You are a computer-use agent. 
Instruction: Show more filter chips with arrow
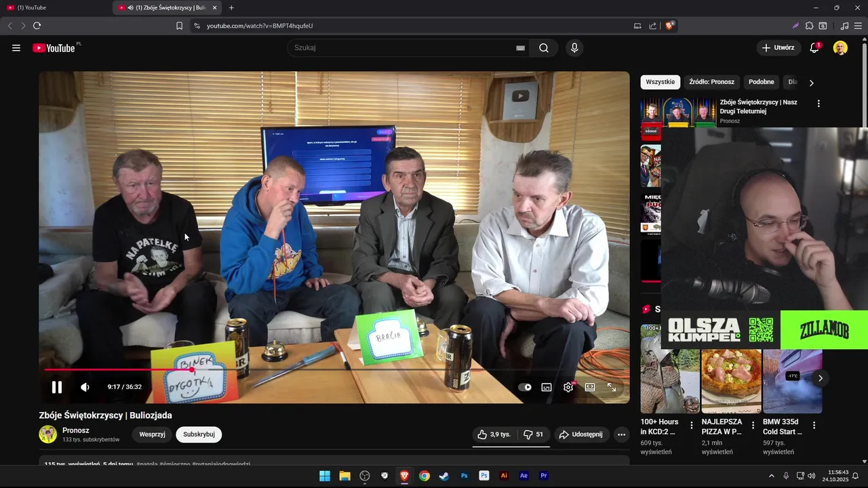811,83
